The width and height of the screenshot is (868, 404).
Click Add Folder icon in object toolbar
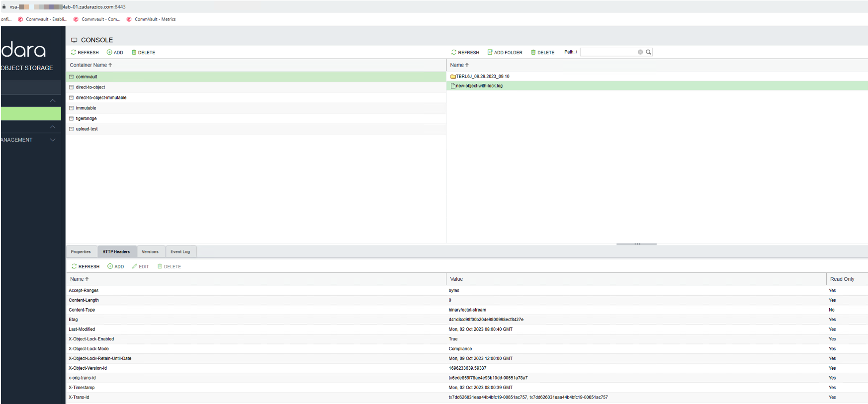tap(490, 52)
